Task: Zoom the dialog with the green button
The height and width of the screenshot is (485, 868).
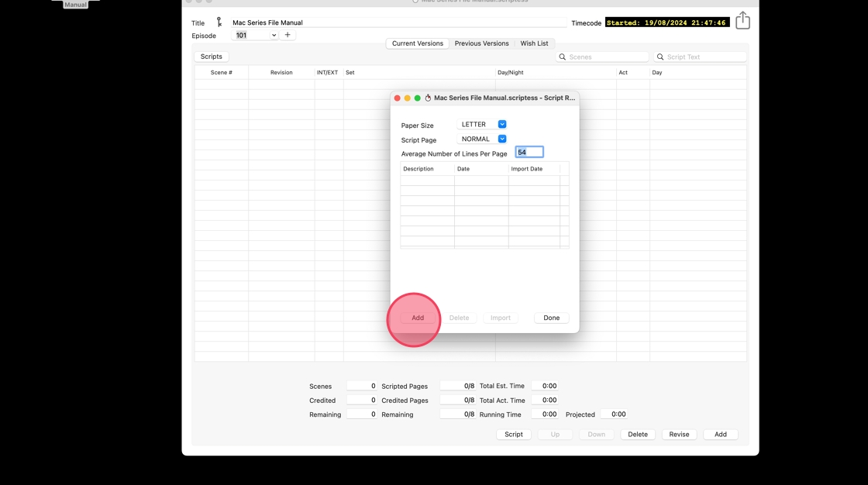Action: (x=418, y=98)
